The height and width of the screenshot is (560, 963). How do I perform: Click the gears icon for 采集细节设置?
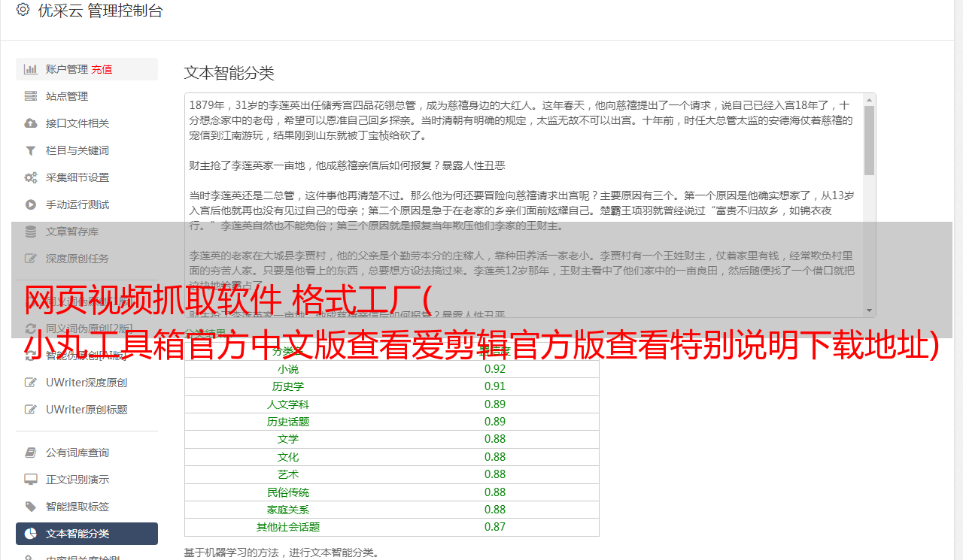pyautogui.click(x=31, y=177)
